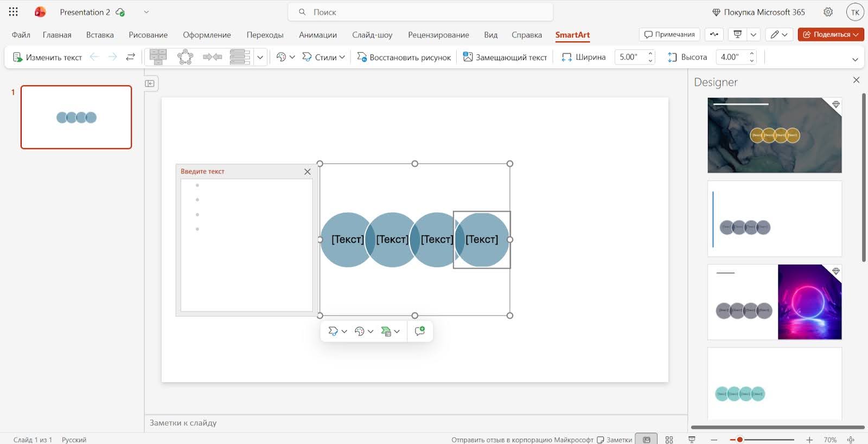
Task: Open the app launcher grid icon
Action: (x=14, y=12)
